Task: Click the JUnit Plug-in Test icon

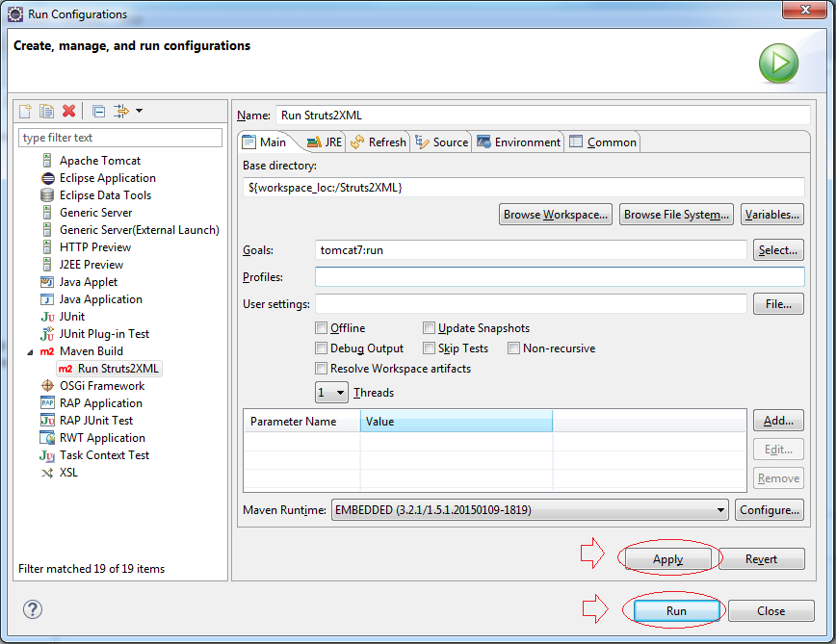Action: [47, 334]
